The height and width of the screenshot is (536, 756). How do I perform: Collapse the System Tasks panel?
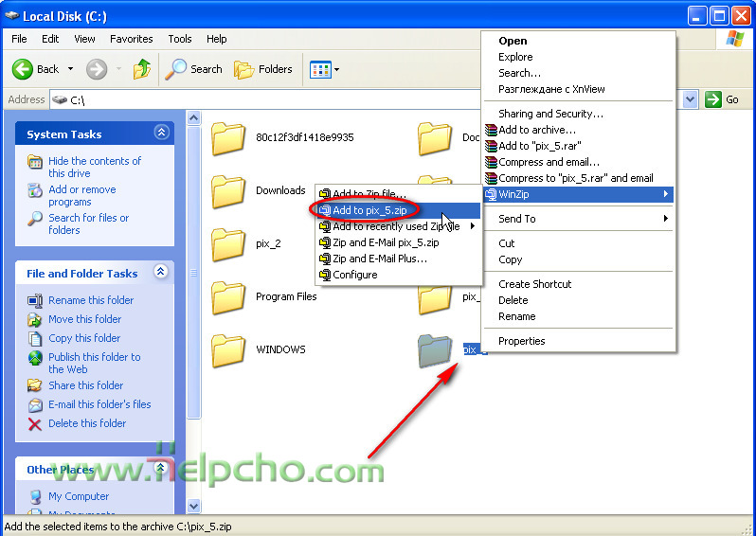161,132
